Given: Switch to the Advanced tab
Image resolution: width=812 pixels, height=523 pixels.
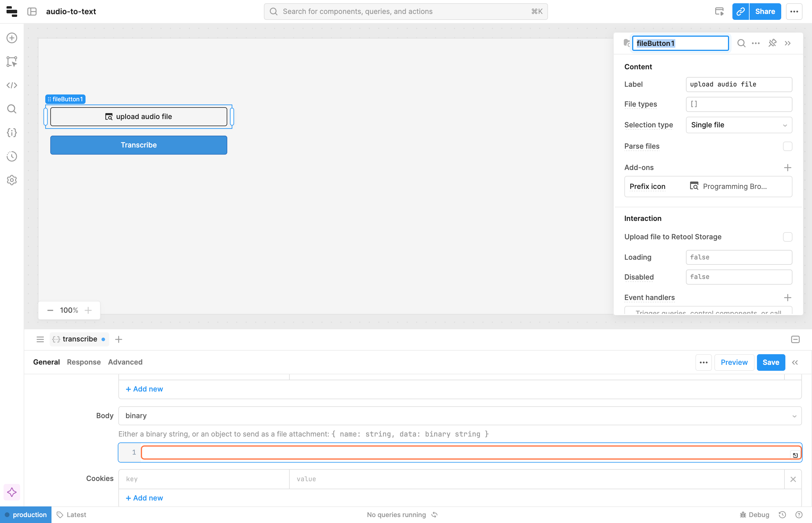Looking at the screenshot, I should point(125,362).
